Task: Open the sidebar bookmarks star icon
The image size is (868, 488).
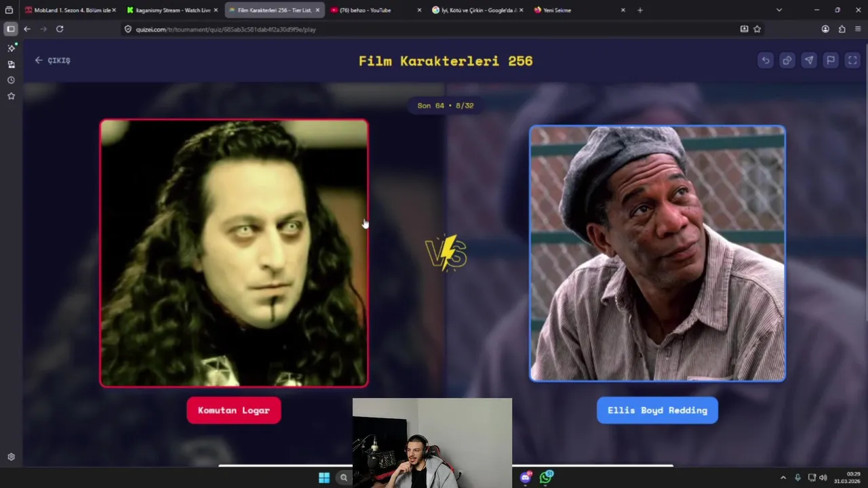Action: [11, 96]
